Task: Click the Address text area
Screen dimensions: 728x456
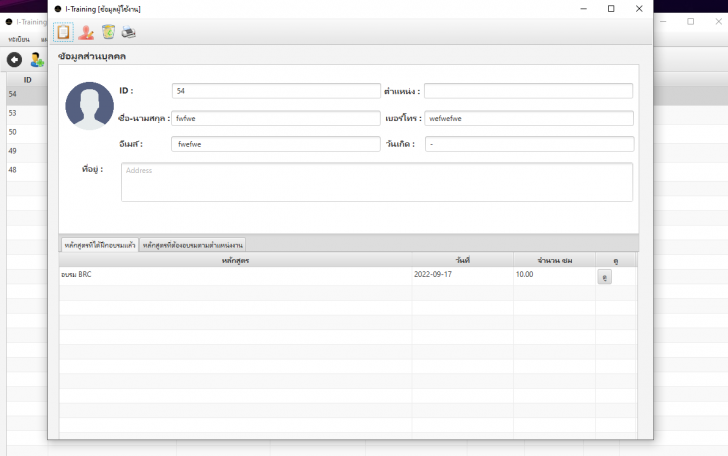Action: pos(377,182)
